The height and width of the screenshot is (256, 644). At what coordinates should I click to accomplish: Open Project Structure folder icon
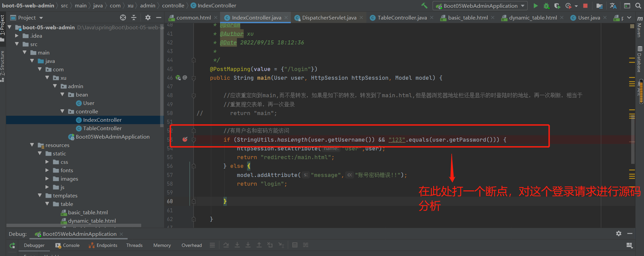click(599, 6)
